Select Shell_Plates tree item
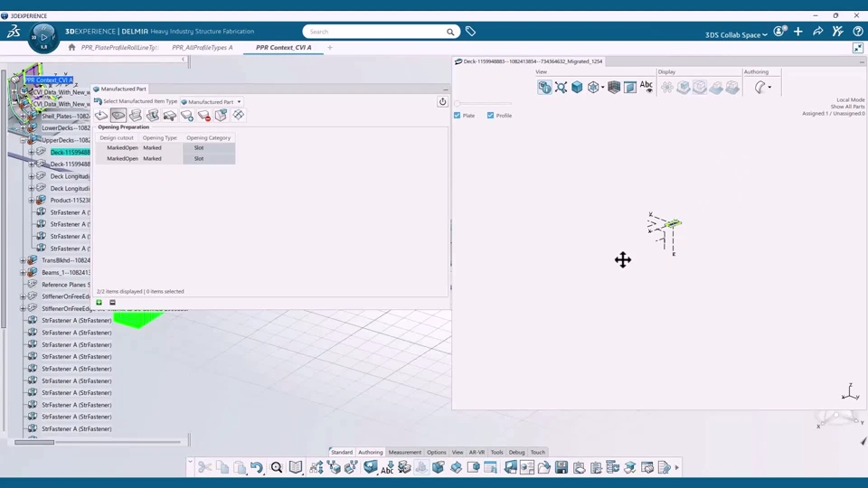868x488 pixels. 65,117
